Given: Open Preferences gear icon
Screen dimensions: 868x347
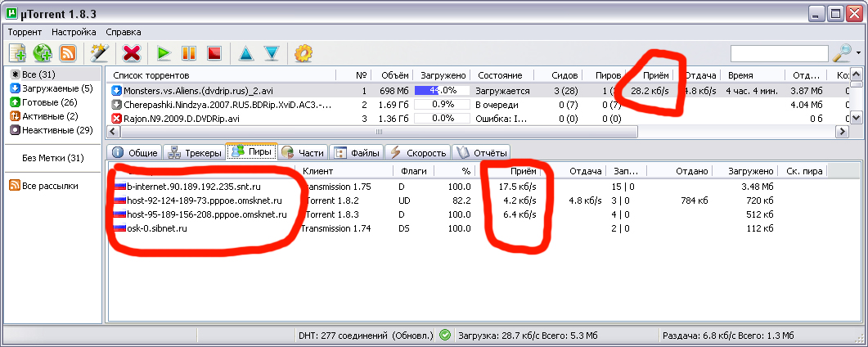Looking at the screenshot, I should [x=304, y=53].
